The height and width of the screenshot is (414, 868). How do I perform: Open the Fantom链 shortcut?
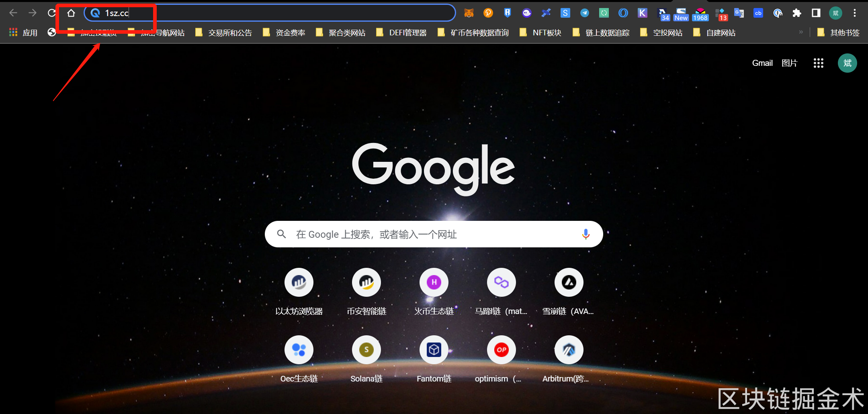(x=434, y=360)
